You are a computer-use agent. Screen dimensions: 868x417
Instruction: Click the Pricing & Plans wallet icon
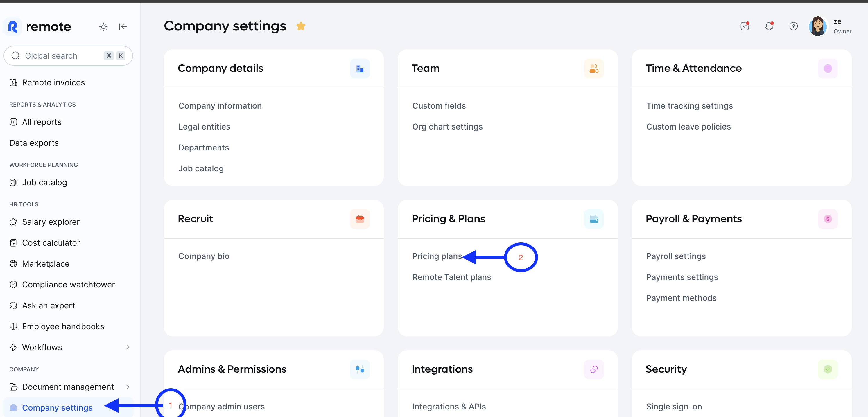594,219
